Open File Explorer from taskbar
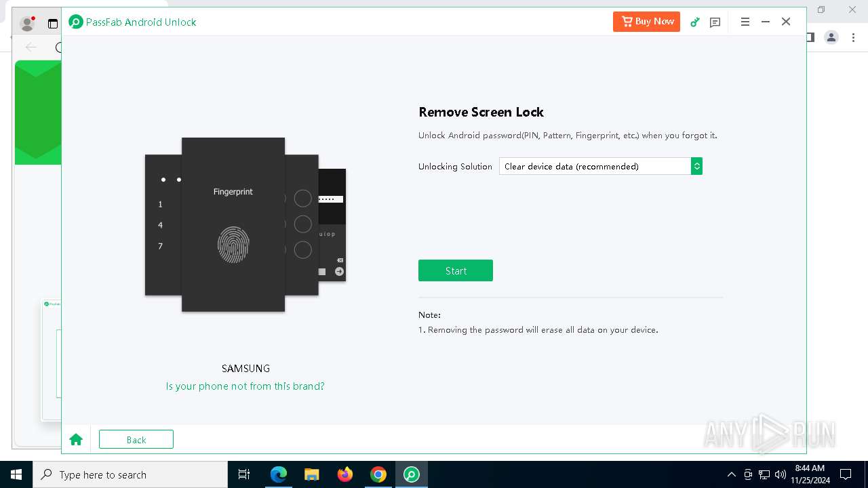The width and height of the screenshot is (868, 488). click(312, 474)
